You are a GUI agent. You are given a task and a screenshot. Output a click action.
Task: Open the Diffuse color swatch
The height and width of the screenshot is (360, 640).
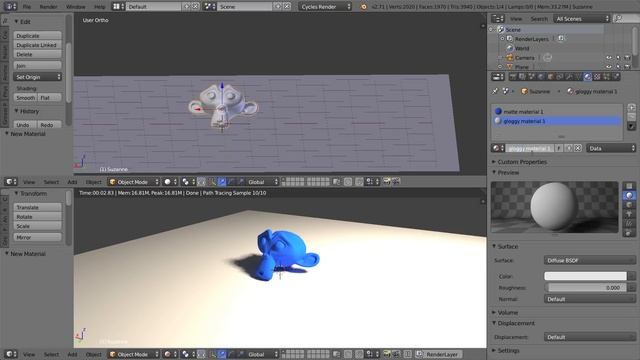tap(585, 276)
